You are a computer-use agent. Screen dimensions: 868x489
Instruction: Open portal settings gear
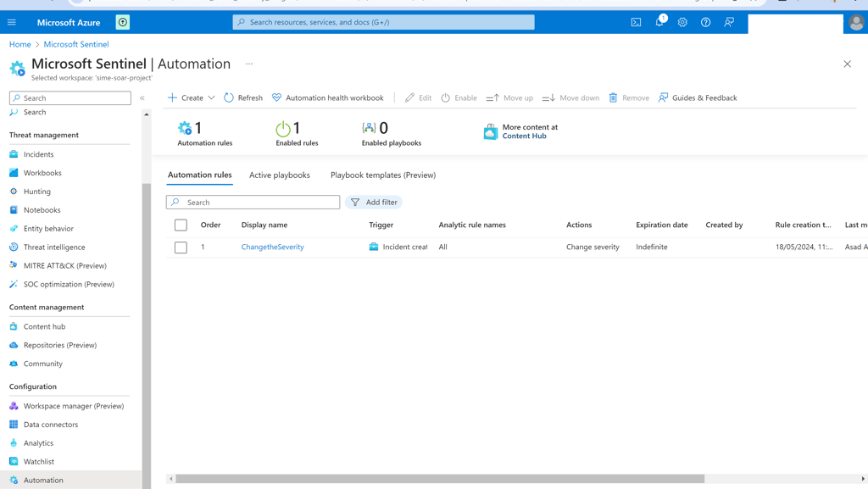pyautogui.click(x=682, y=22)
